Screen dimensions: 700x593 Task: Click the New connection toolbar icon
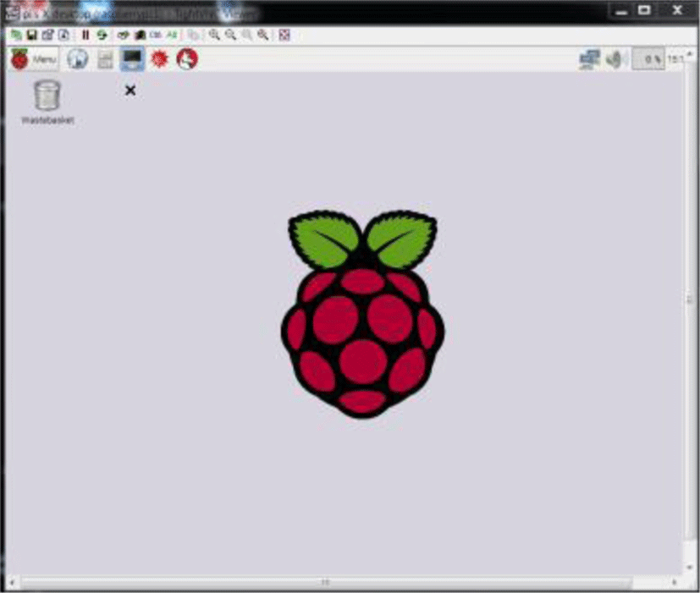16,35
